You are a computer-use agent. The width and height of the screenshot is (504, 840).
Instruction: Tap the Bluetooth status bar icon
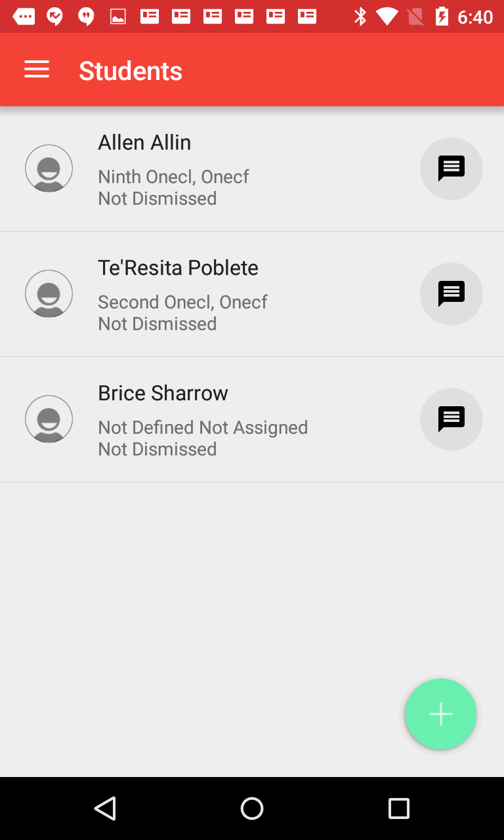360,16
